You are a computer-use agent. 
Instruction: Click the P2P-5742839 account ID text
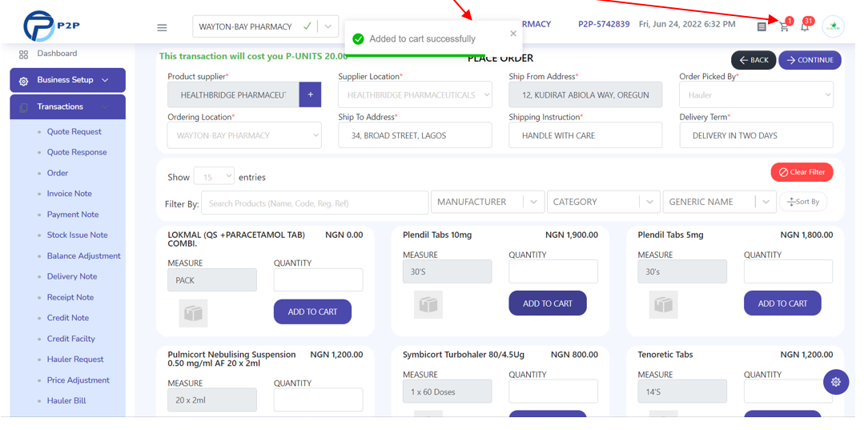pyautogui.click(x=604, y=24)
